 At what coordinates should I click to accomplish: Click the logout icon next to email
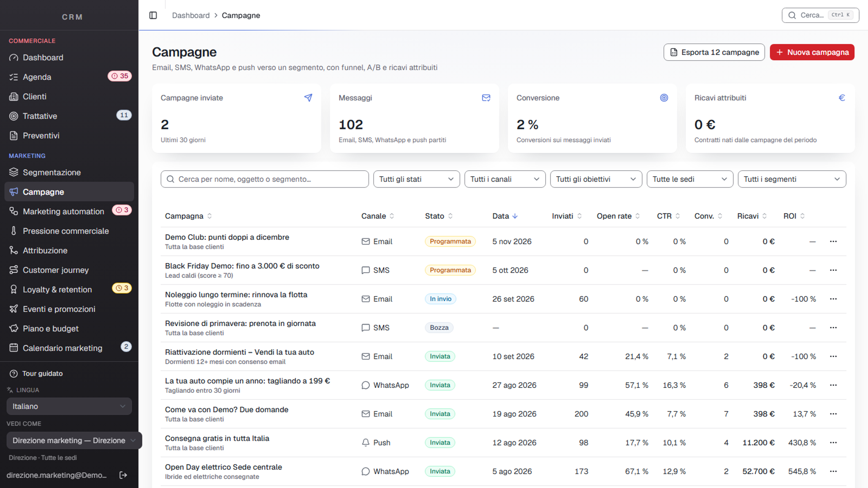pos(123,475)
